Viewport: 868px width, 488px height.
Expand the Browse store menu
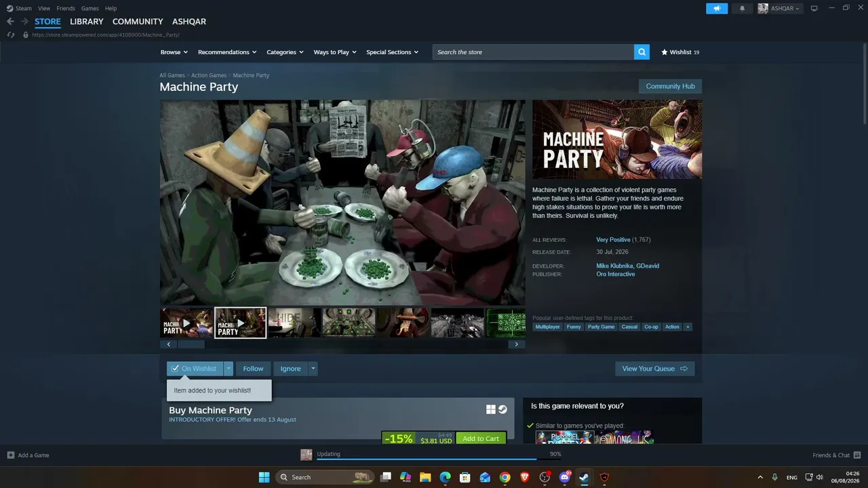[x=174, y=52]
